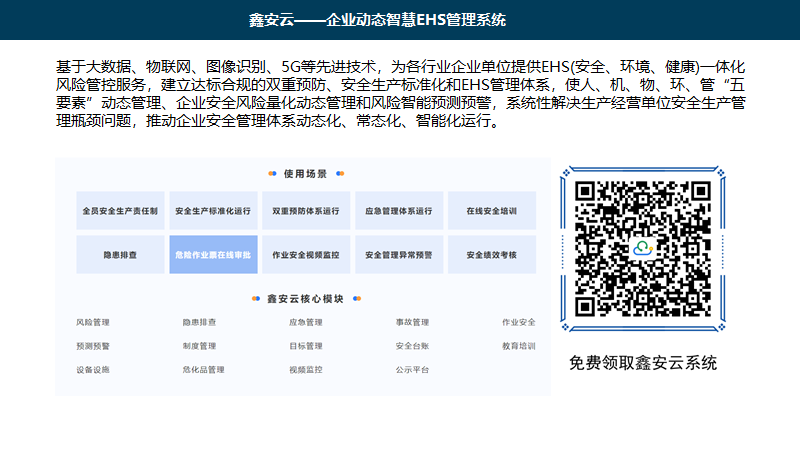
Task: Click the QR code image
Action: 643,246
